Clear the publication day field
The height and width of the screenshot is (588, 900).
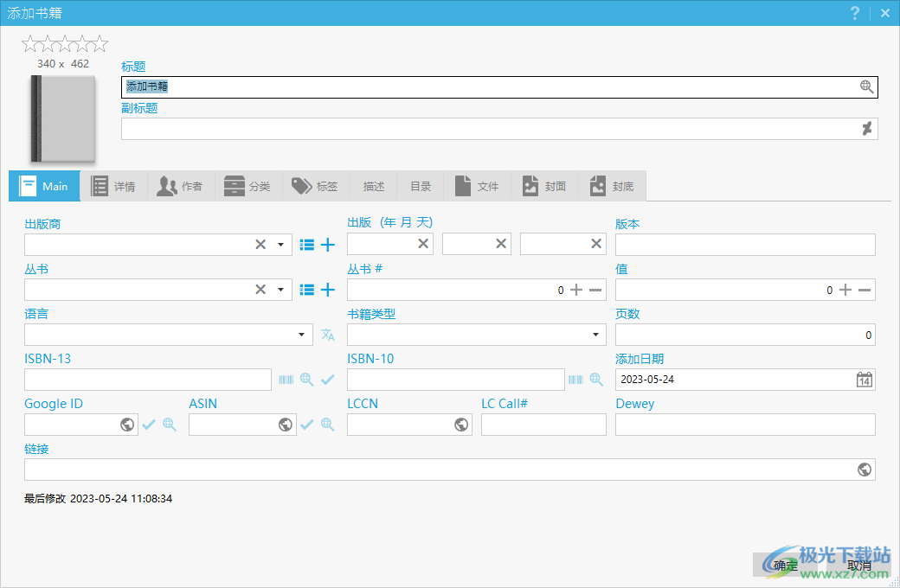tap(596, 244)
